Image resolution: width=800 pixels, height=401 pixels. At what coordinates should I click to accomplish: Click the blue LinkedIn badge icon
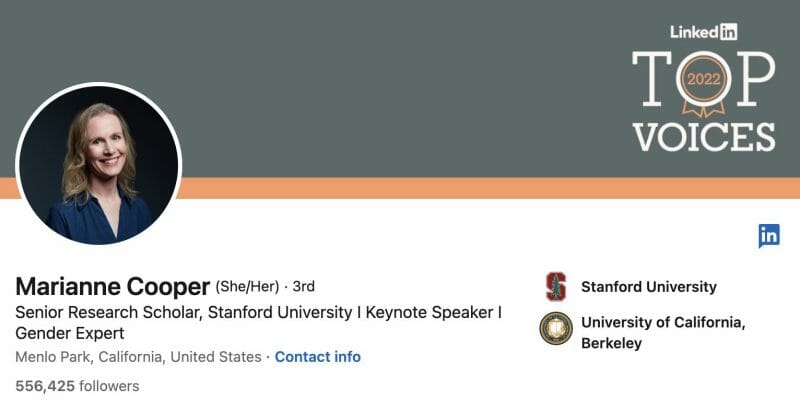769,236
